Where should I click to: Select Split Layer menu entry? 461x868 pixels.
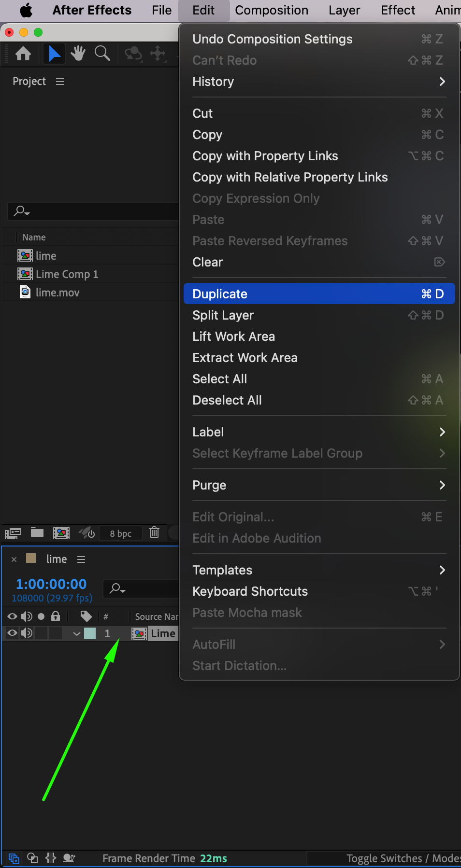click(318, 315)
